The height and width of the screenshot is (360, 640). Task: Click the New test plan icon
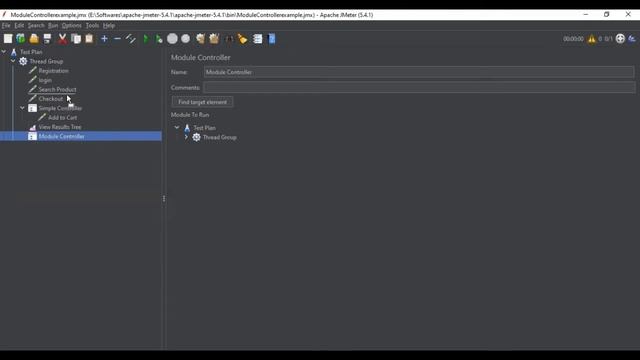pos(8,39)
